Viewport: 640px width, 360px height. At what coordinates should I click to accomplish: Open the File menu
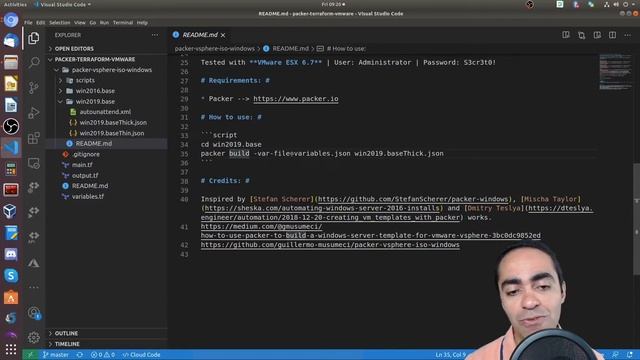[x=28, y=23]
